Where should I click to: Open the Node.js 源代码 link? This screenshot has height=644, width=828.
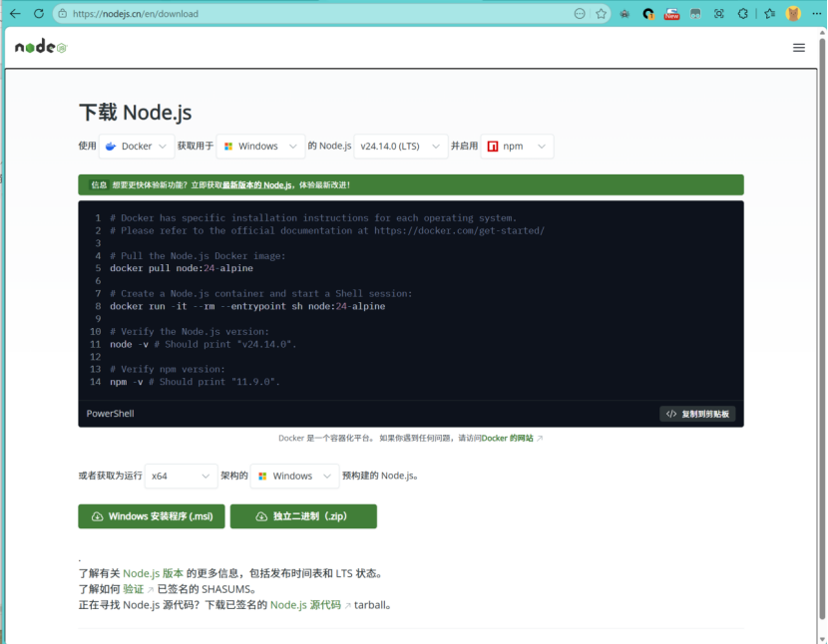(x=305, y=605)
